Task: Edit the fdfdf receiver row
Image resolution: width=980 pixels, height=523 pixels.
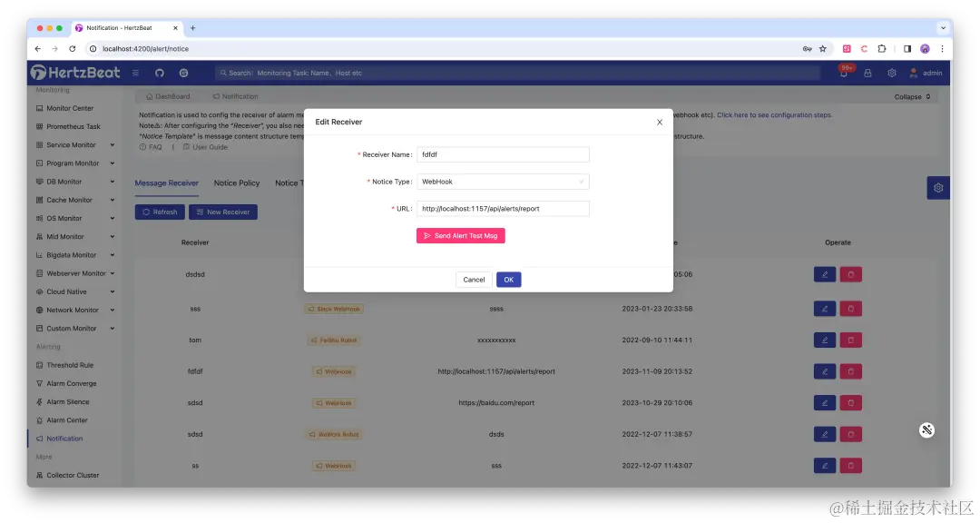Action: point(824,371)
